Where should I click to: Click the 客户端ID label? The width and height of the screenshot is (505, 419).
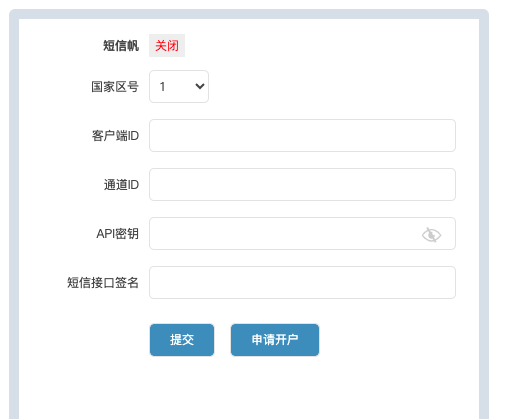(x=115, y=136)
